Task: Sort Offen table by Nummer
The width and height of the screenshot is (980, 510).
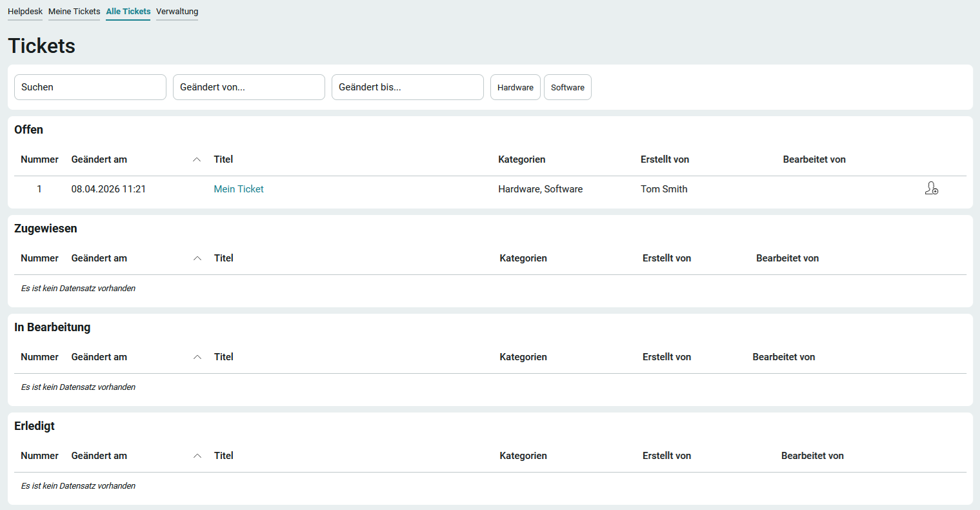Action: pos(39,159)
